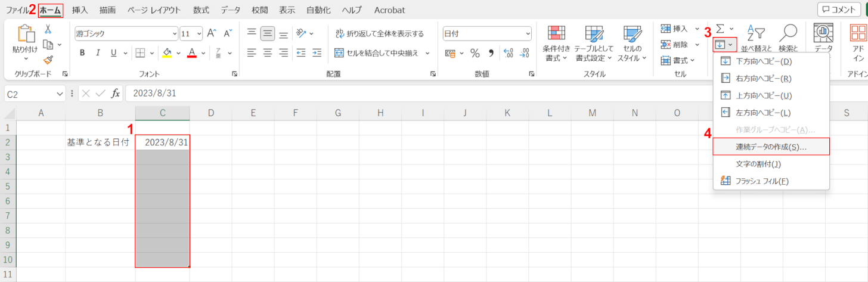Click the borders icon in font group
This screenshot has height=282, width=868.
(139, 52)
